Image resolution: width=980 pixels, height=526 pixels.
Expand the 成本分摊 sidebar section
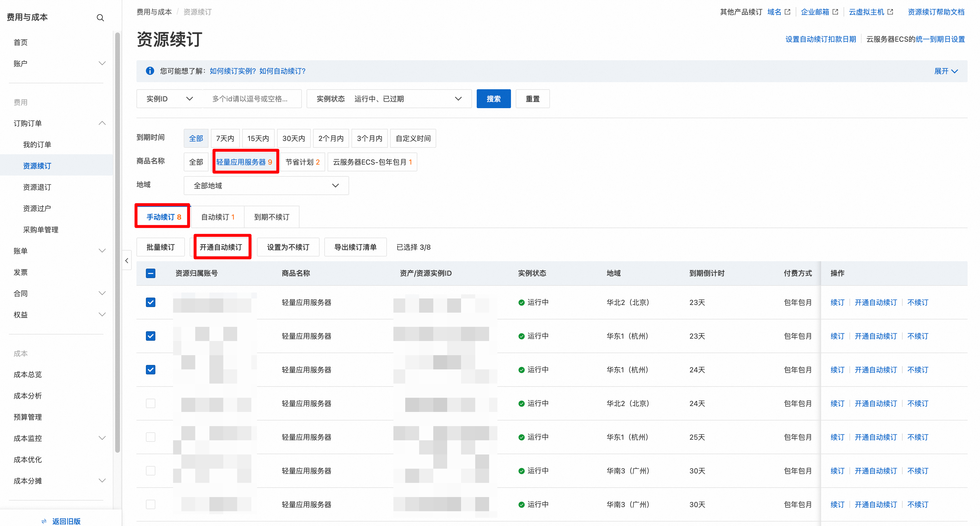click(x=102, y=480)
